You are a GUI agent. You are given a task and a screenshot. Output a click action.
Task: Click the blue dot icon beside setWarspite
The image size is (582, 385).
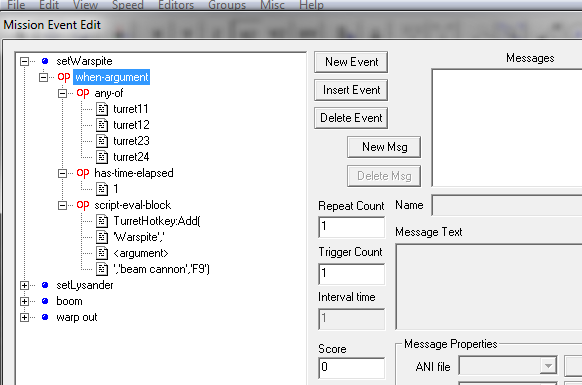[45, 61]
